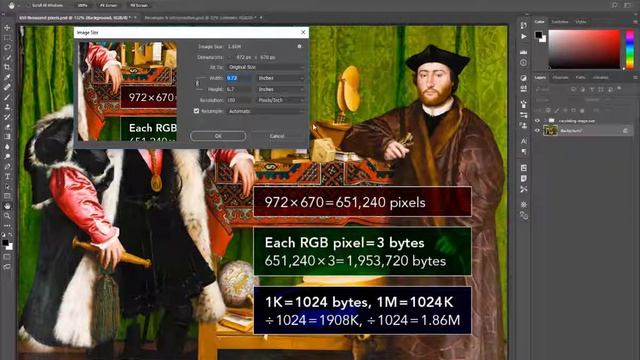Select the Blur tool
The image size is (640, 360).
[7, 147]
